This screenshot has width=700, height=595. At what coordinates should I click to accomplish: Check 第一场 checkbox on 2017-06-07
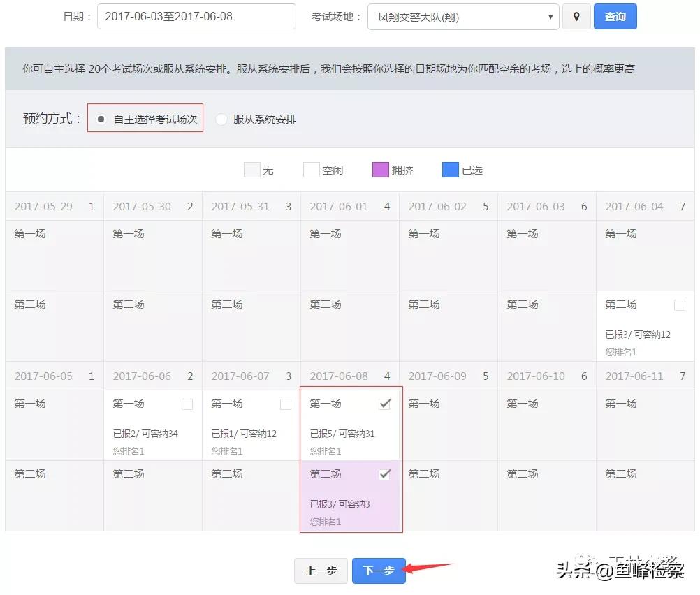click(x=284, y=403)
